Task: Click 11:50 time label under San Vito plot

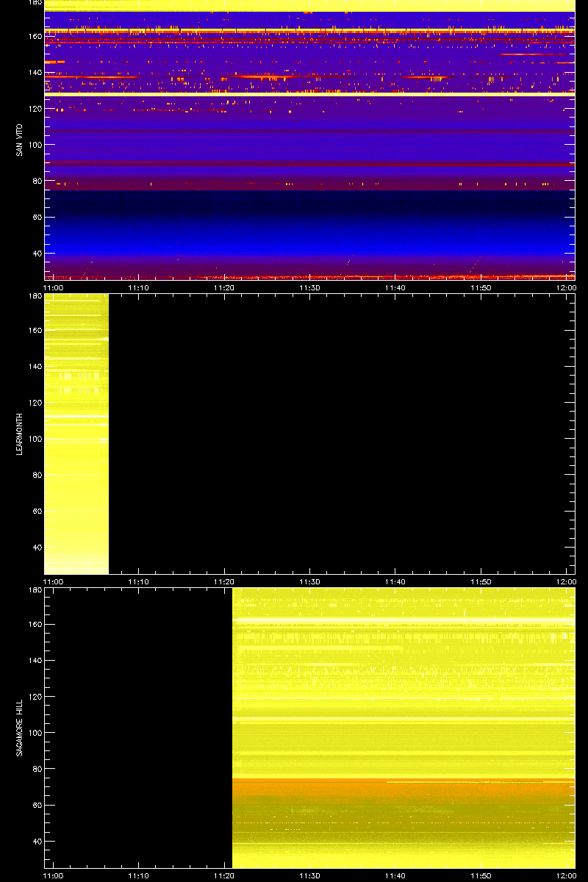Action: [481, 287]
